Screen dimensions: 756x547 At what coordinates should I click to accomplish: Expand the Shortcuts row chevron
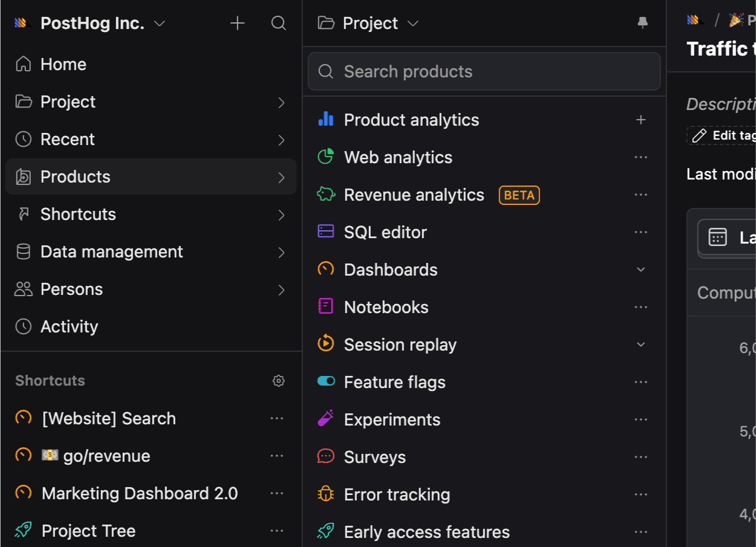[x=281, y=215]
